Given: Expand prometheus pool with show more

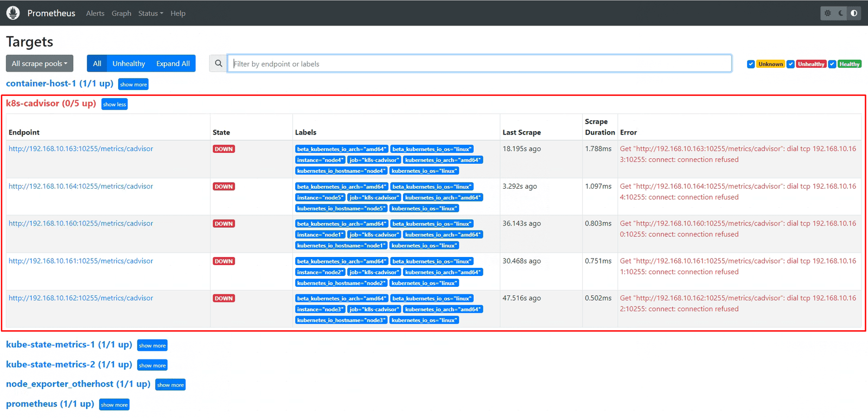Looking at the screenshot, I should tap(114, 405).
